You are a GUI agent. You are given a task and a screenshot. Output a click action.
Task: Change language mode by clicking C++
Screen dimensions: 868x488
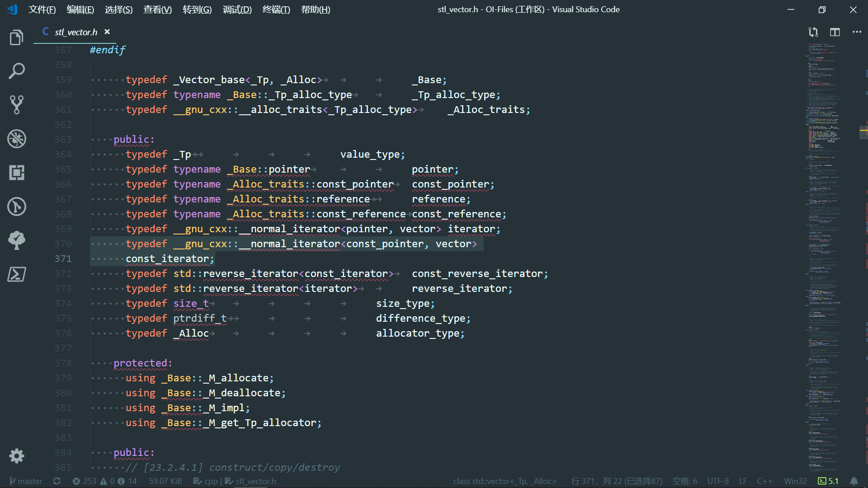click(x=765, y=481)
